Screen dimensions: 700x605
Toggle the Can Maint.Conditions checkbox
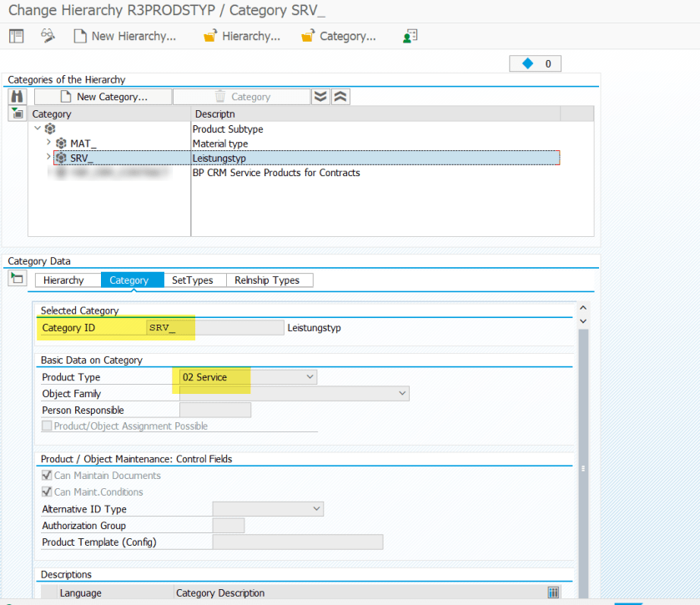pyautogui.click(x=47, y=492)
